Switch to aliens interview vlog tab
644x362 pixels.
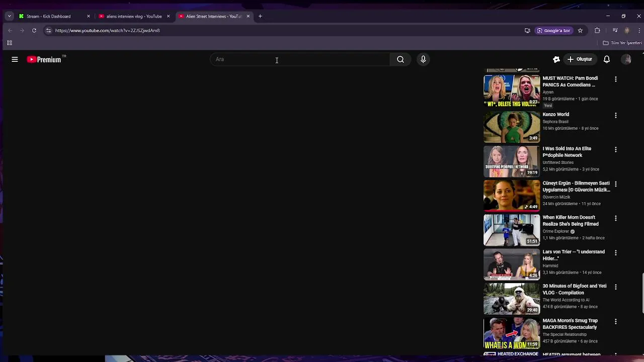[x=134, y=16]
